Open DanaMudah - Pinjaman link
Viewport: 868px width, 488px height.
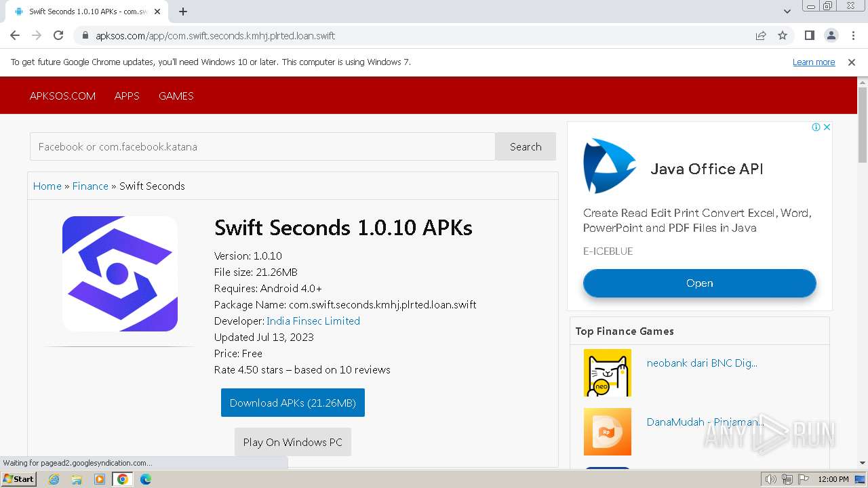[x=705, y=422]
